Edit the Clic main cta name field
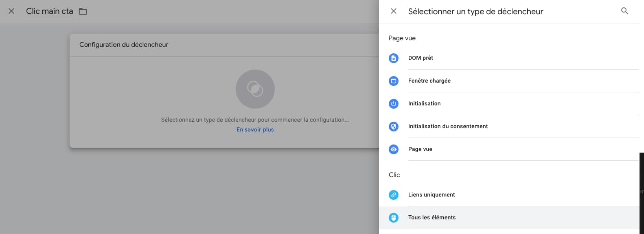This screenshot has height=234, width=644. coord(50,11)
